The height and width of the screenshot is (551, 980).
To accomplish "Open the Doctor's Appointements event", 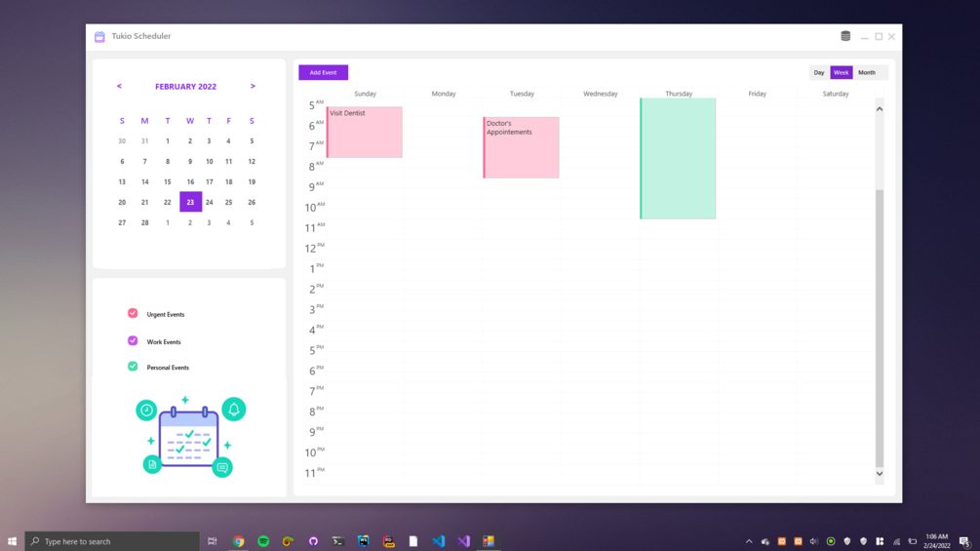I will coord(522,147).
